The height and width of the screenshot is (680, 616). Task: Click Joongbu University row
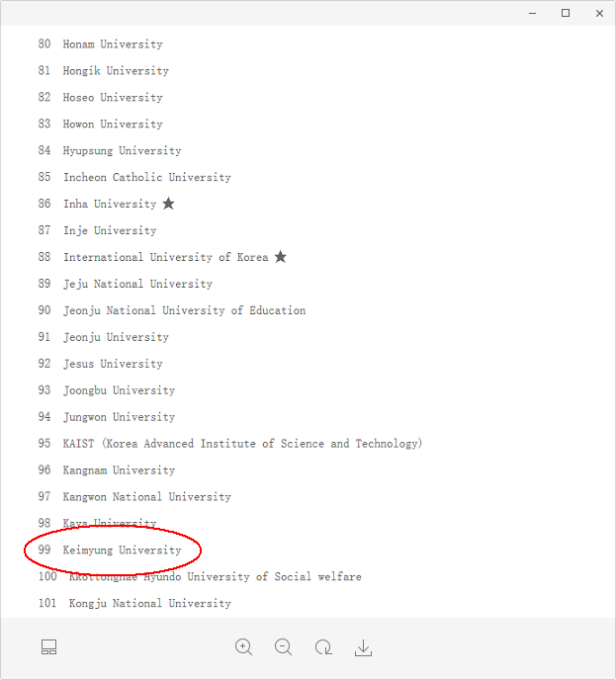pyautogui.click(x=119, y=390)
